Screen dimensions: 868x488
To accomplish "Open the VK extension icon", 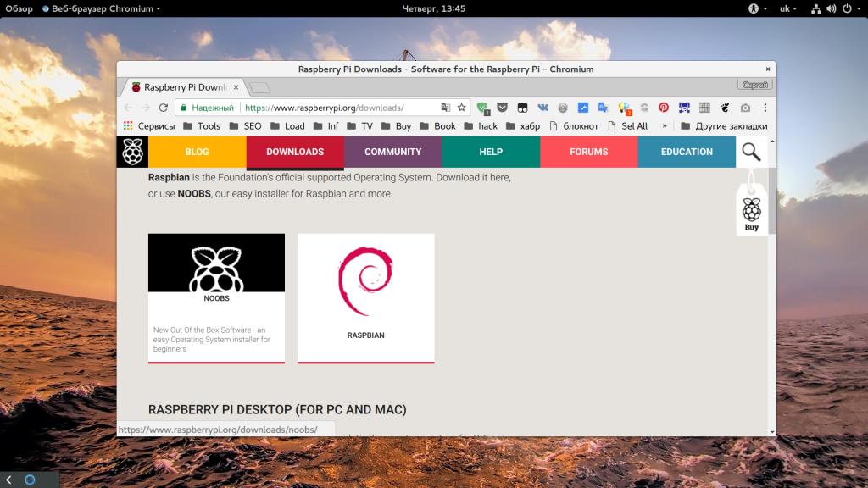I will click(x=542, y=108).
